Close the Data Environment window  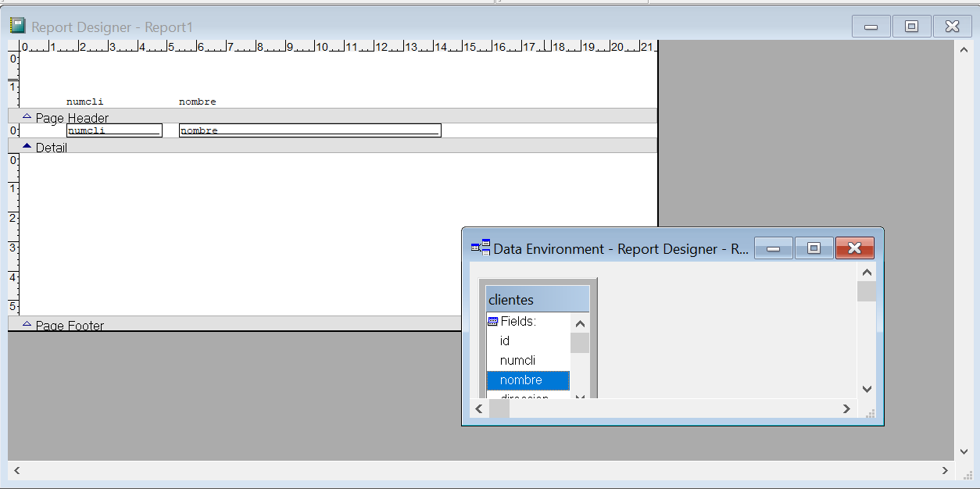[x=854, y=248]
